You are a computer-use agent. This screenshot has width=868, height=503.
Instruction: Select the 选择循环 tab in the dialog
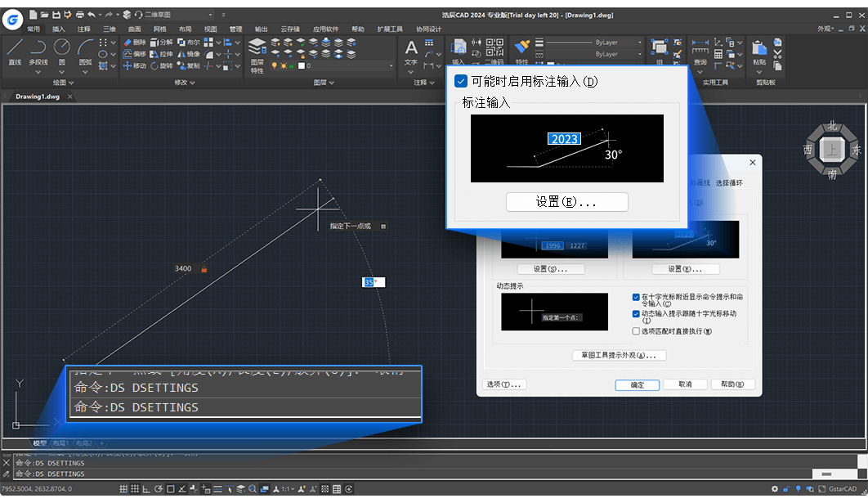729,183
